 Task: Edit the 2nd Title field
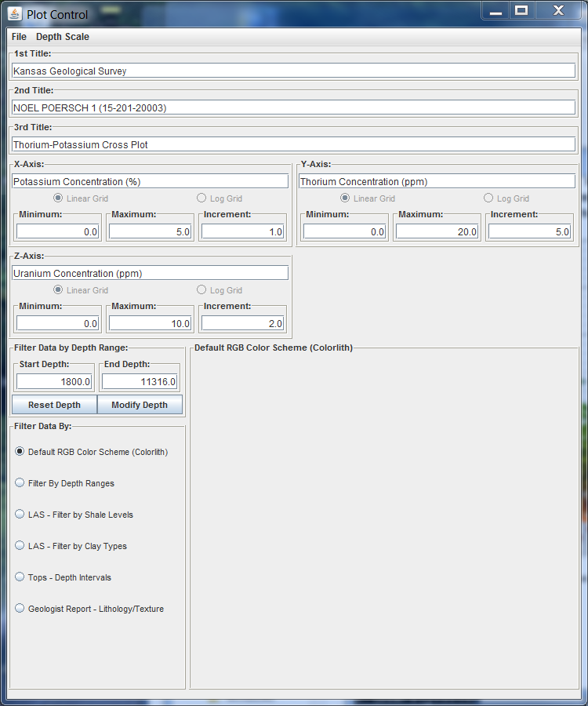coord(293,107)
